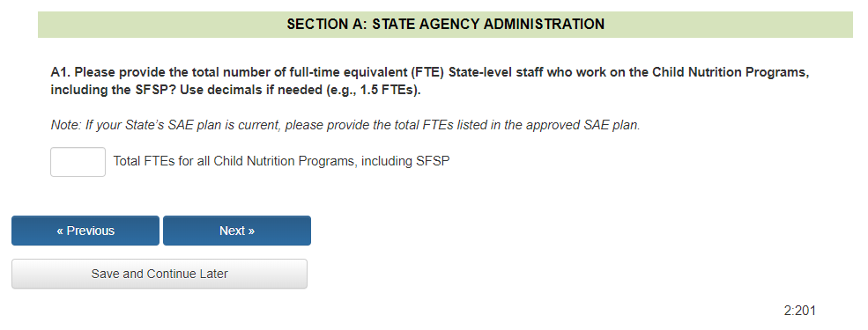868x330 pixels.
Task: Return to the previous survey page
Action: coord(85,231)
